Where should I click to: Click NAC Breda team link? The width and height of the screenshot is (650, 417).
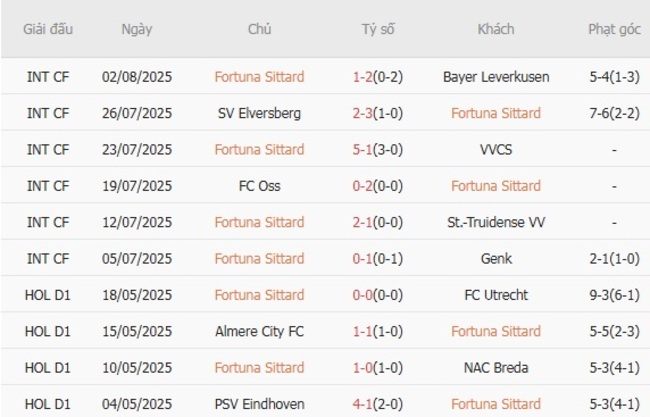tap(495, 368)
